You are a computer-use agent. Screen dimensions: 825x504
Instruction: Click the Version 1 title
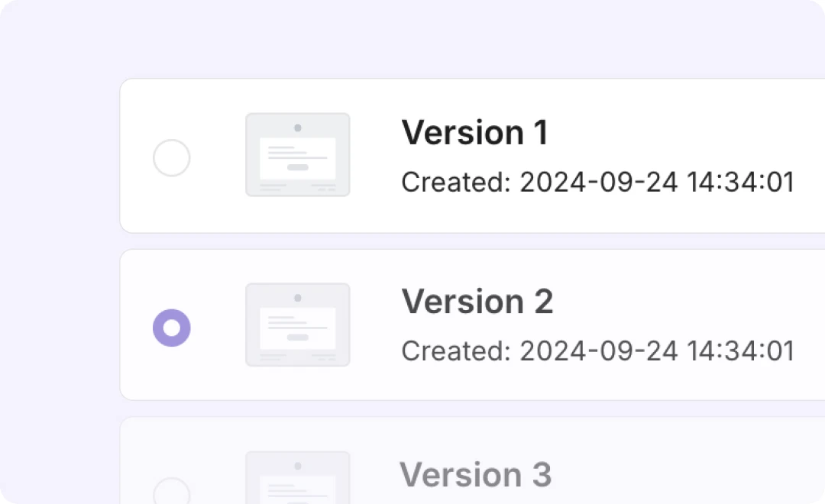click(x=475, y=132)
